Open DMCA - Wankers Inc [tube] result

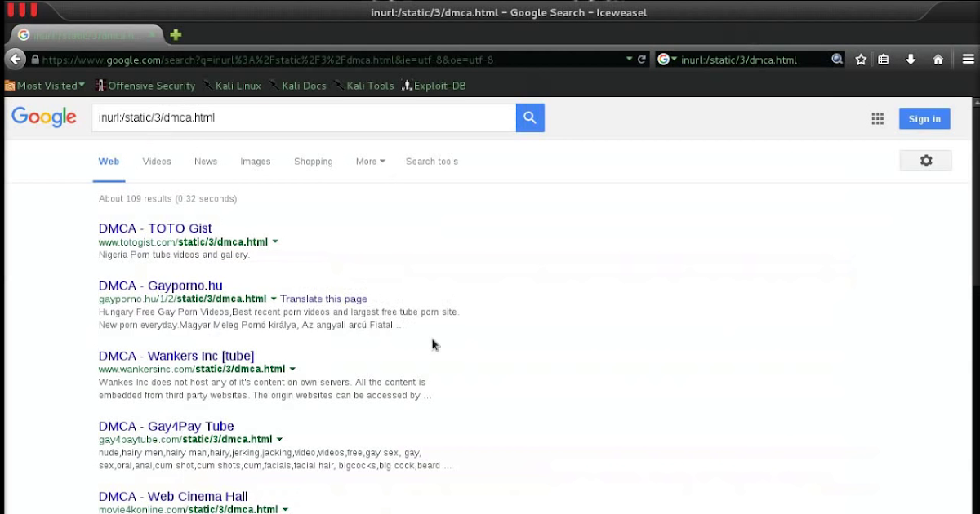tap(176, 356)
